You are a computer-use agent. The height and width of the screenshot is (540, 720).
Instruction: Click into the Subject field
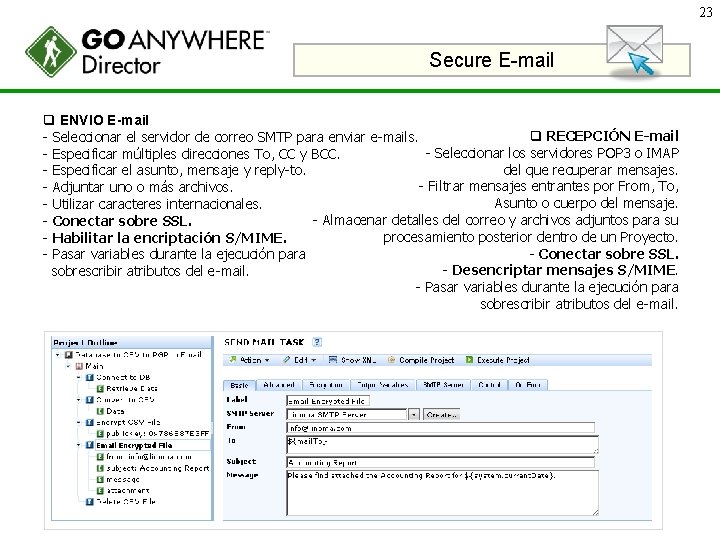440,462
